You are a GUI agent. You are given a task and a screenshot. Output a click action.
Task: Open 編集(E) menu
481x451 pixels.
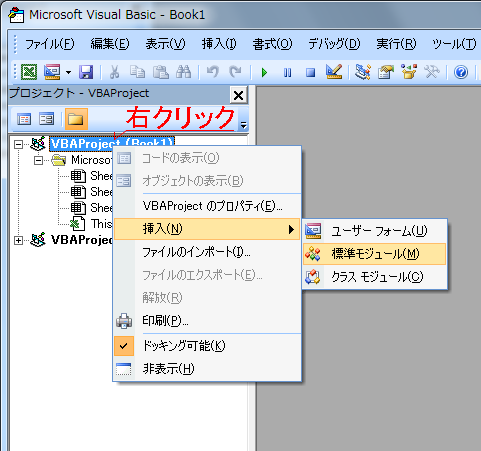click(110, 44)
